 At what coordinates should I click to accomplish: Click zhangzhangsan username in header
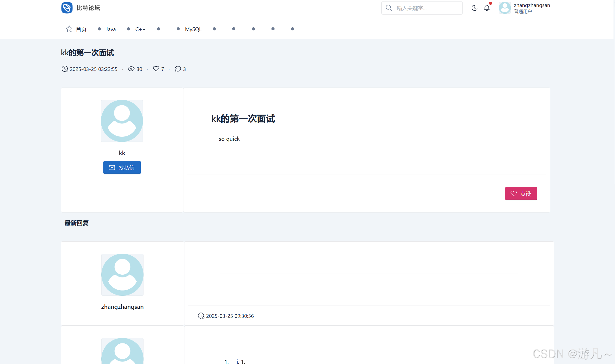click(532, 5)
